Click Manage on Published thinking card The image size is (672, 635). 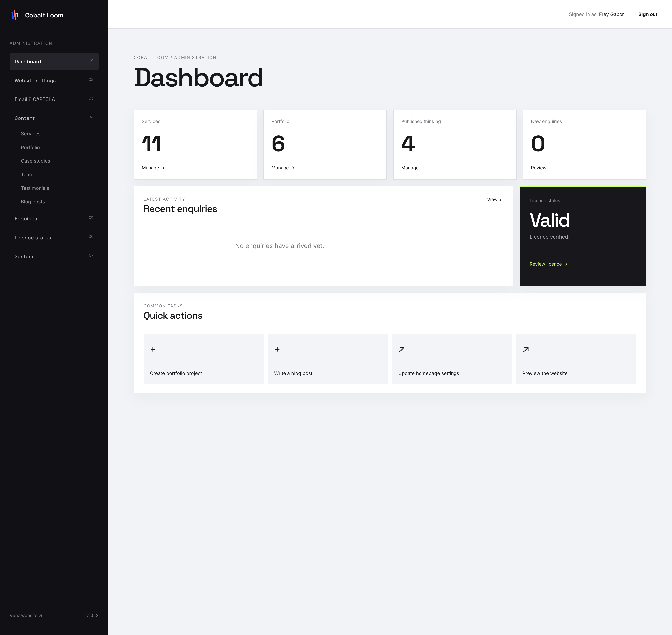(x=412, y=168)
